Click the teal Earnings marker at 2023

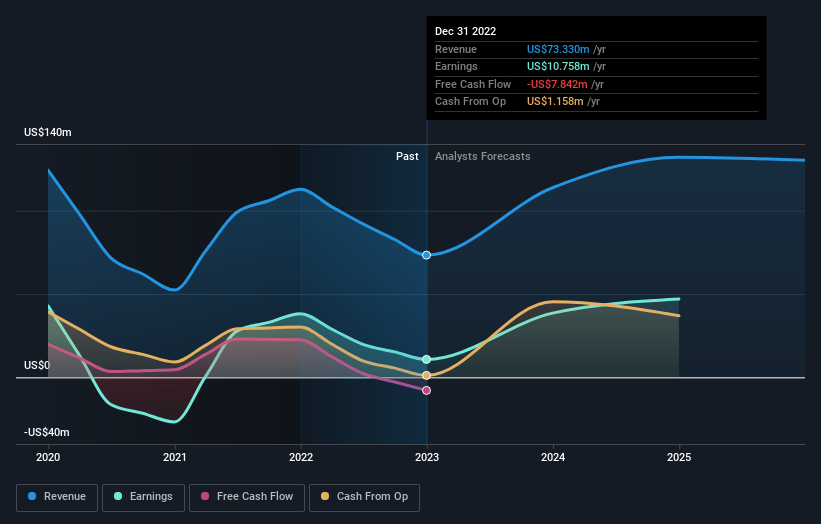pyautogui.click(x=427, y=359)
